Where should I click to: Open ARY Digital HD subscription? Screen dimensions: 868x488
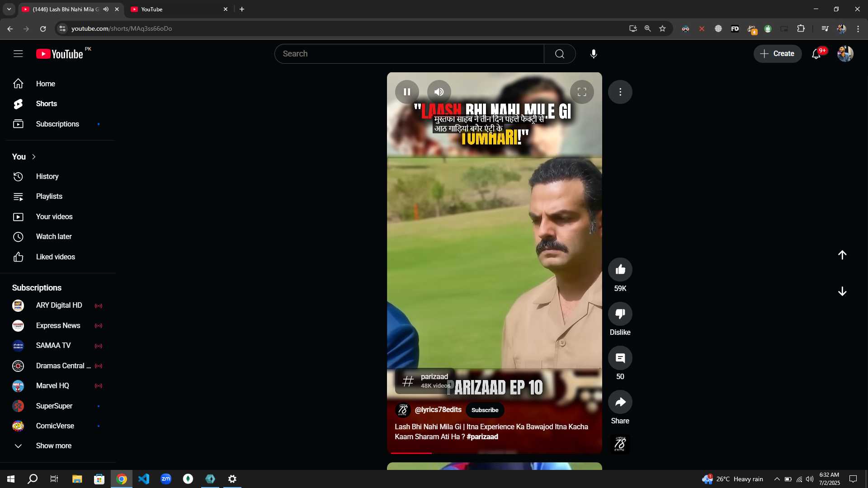click(58, 305)
